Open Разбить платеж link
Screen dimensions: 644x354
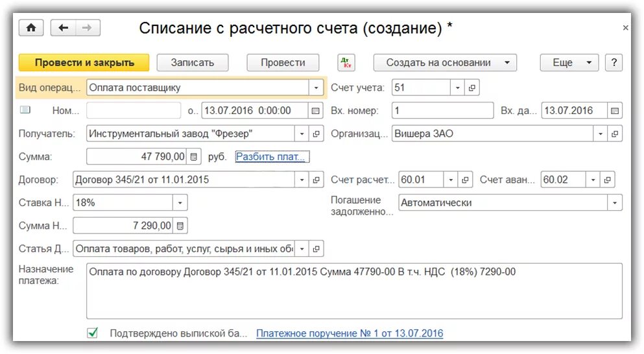point(272,157)
